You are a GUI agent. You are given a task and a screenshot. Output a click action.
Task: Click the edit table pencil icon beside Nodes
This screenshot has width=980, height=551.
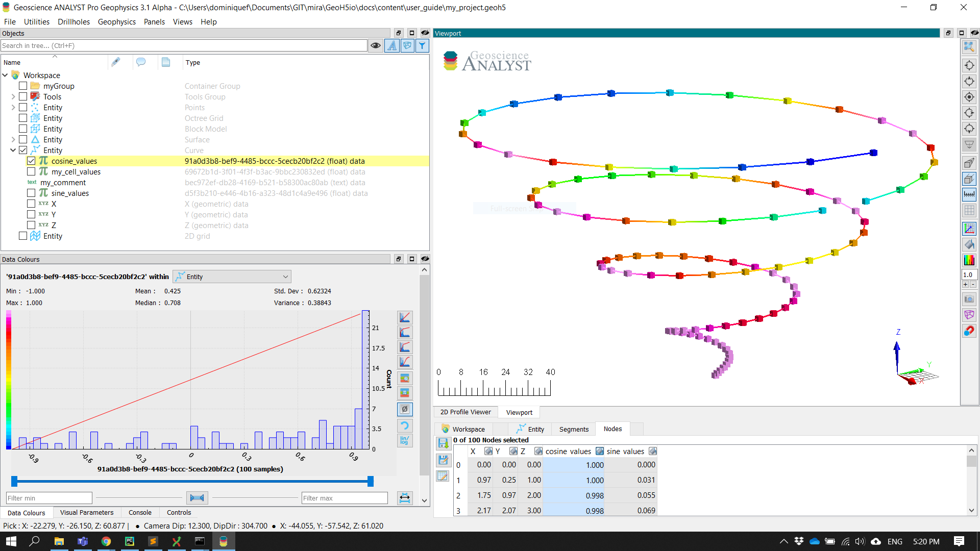443,476
